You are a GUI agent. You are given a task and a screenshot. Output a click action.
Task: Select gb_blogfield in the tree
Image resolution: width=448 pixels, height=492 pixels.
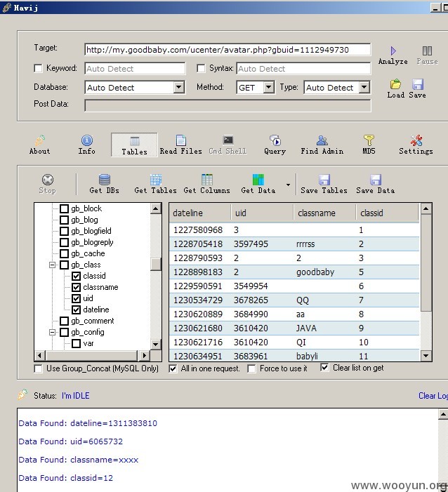pyautogui.click(x=91, y=231)
